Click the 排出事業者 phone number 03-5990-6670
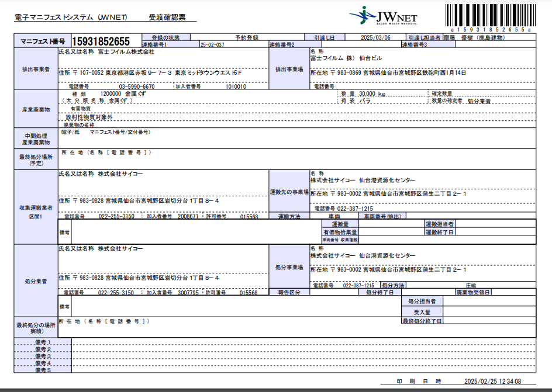Screen dimensions: 552x392 (x=137, y=86)
